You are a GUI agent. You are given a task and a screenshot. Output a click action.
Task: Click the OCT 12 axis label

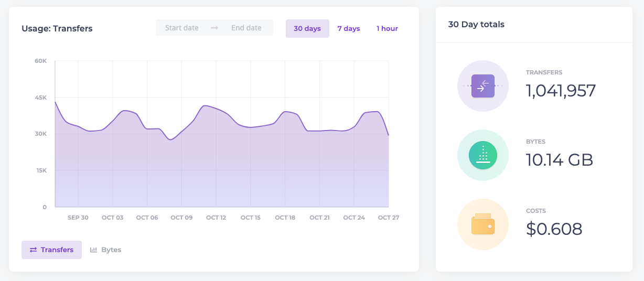coord(216,218)
